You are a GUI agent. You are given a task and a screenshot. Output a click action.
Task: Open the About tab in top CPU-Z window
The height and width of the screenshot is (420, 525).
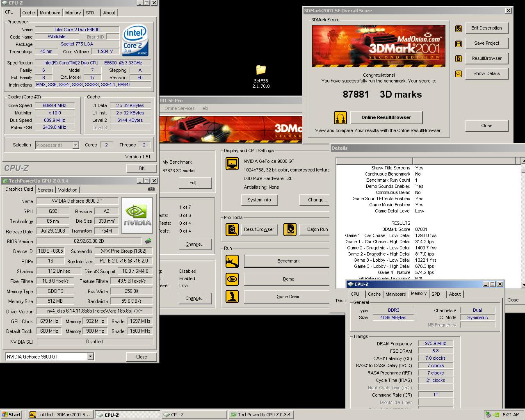click(109, 13)
